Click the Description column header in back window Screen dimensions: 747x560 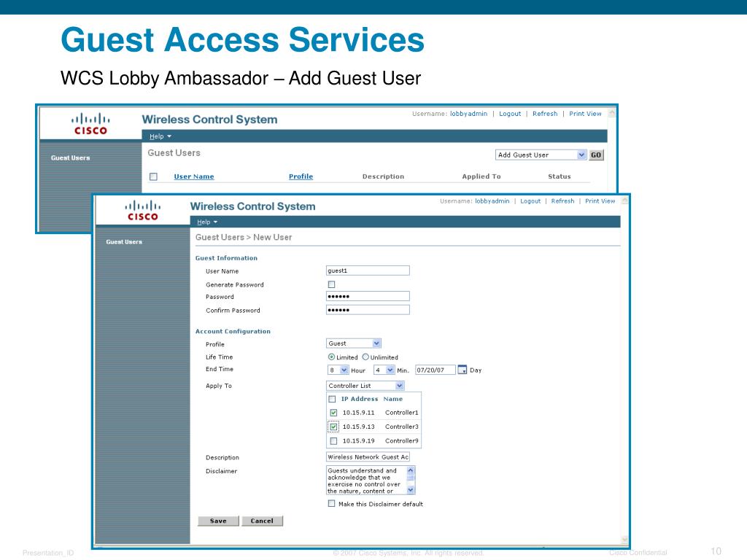pyautogui.click(x=383, y=176)
